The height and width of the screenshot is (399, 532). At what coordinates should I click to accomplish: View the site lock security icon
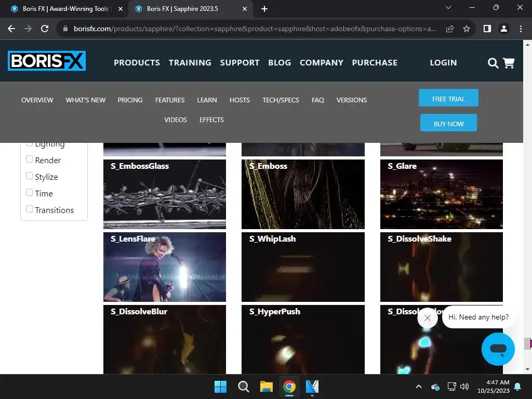[x=65, y=29]
